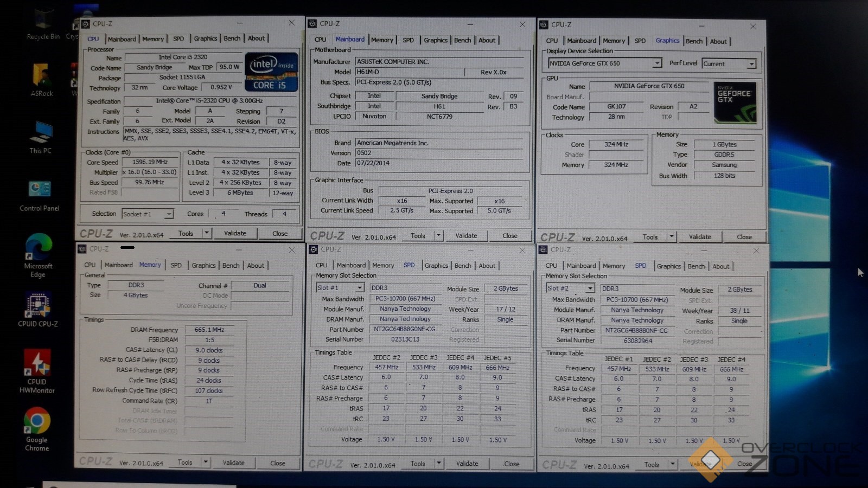Click the GDDR5 memory type field
868x488 pixels.
coord(724,155)
